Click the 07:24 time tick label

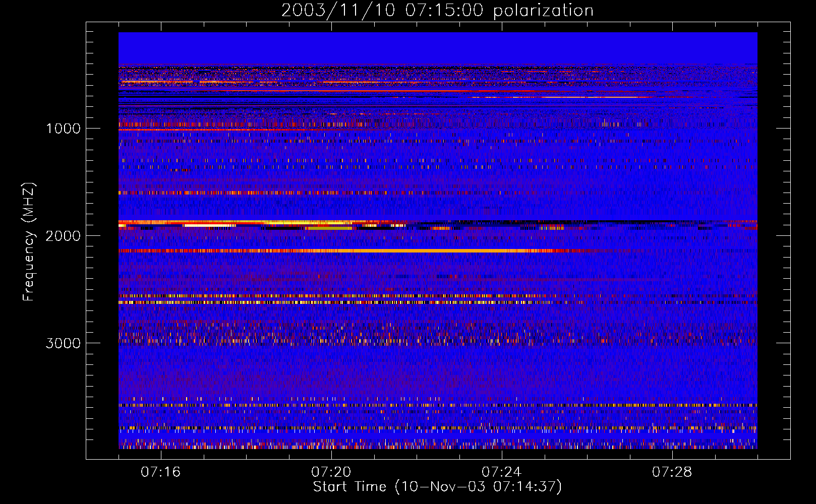coord(501,472)
